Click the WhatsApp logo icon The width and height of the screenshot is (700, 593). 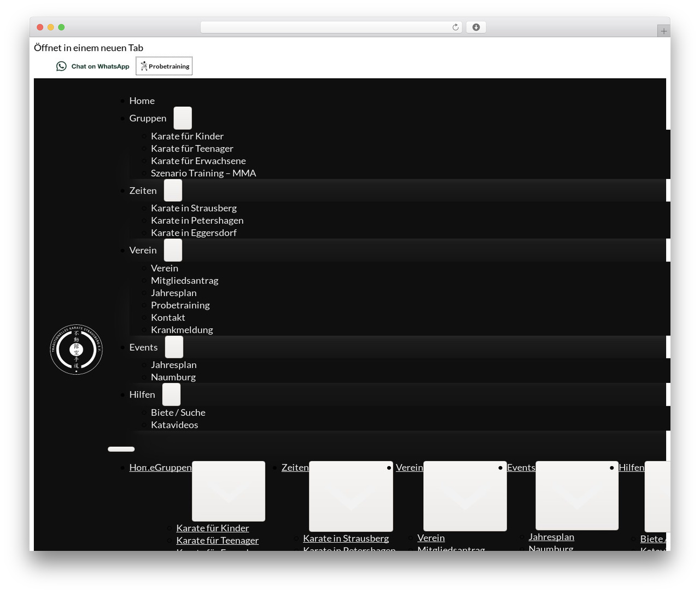click(x=61, y=66)
